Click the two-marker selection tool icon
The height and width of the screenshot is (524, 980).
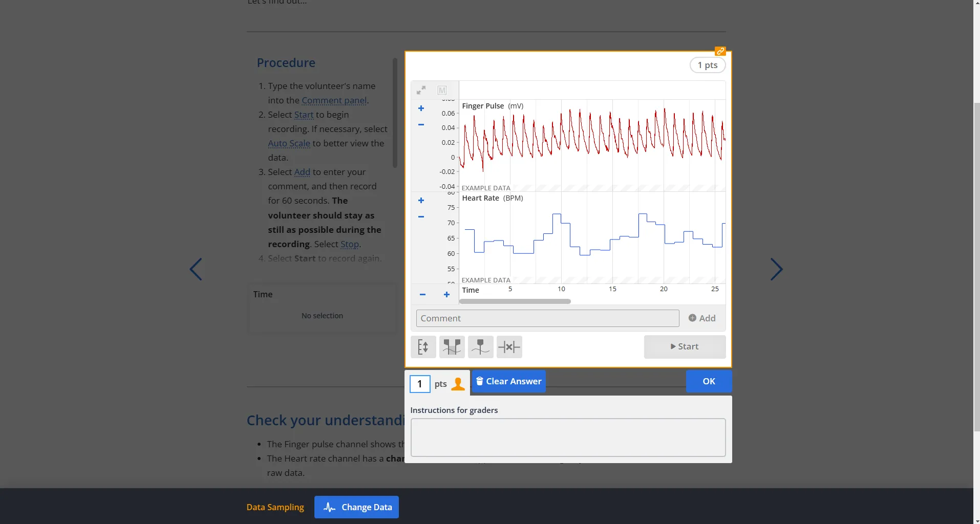click(x=452, y=346)
